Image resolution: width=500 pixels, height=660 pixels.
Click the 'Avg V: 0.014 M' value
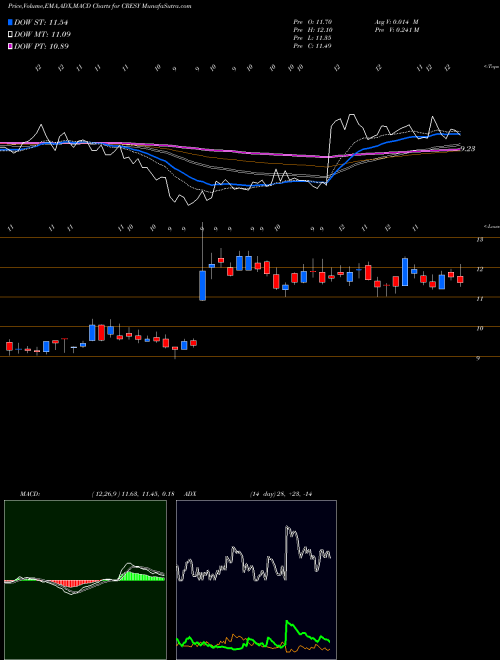pos(396,22)
